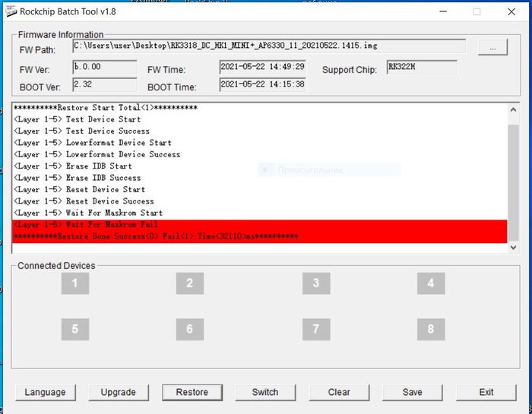
Task: Click the Restore button
Action: [x=192, y=392]
